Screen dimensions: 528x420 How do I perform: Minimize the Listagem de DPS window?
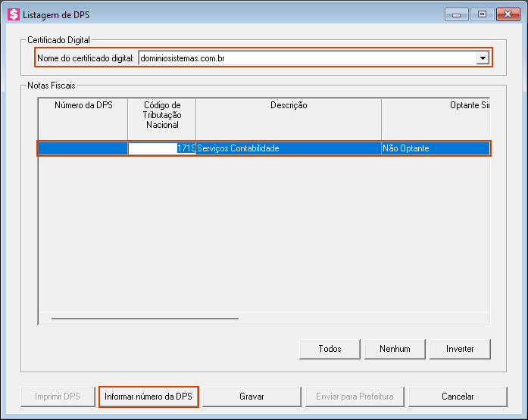pos(456,13)
